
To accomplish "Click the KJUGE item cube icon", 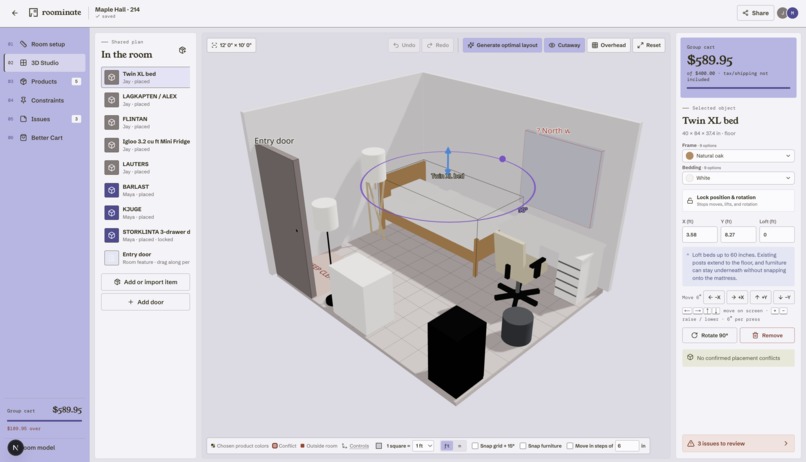I will coord(112,213).
